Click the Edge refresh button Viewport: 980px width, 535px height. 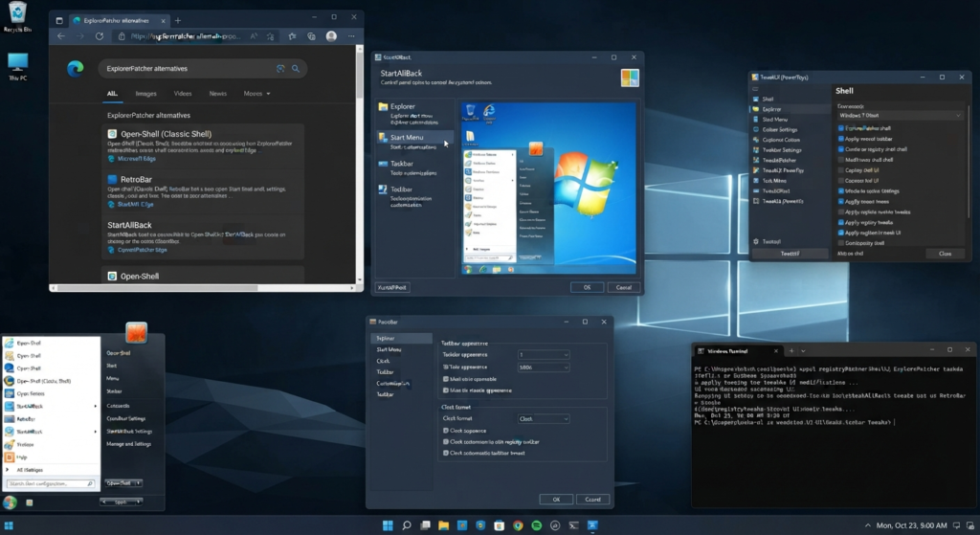[x=100, y=36]
